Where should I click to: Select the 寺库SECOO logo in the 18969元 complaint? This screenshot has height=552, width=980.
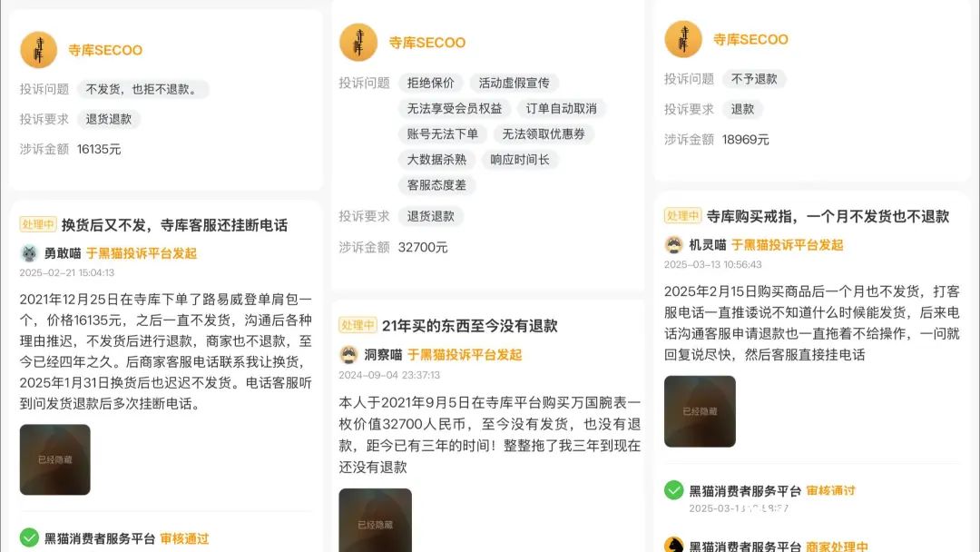[683, 39]
